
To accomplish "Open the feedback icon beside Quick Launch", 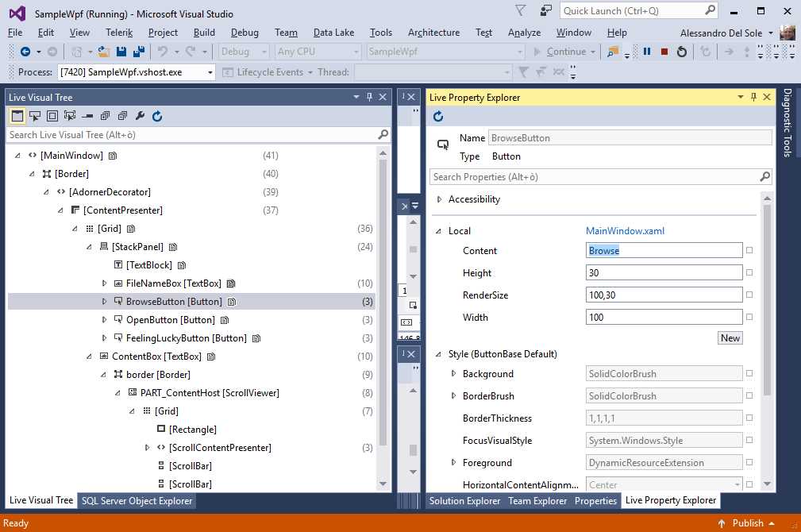I will click(x=546, y=11).
